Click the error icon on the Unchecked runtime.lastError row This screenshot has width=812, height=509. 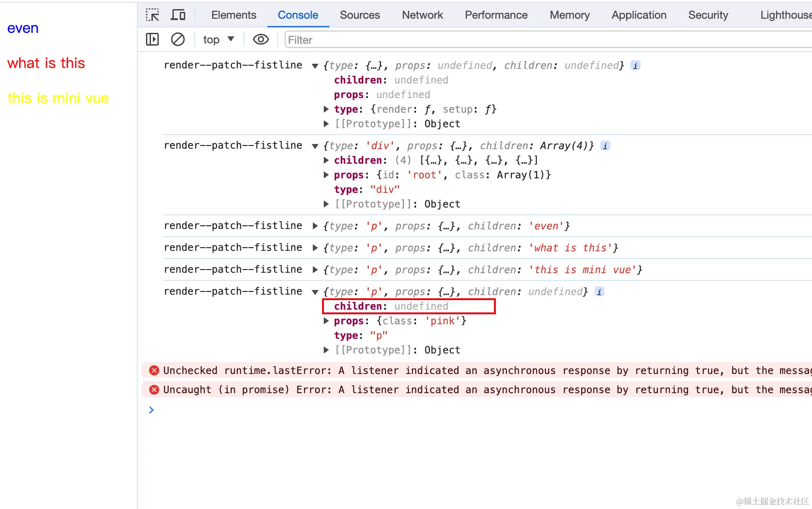click(x=154, y=370)
